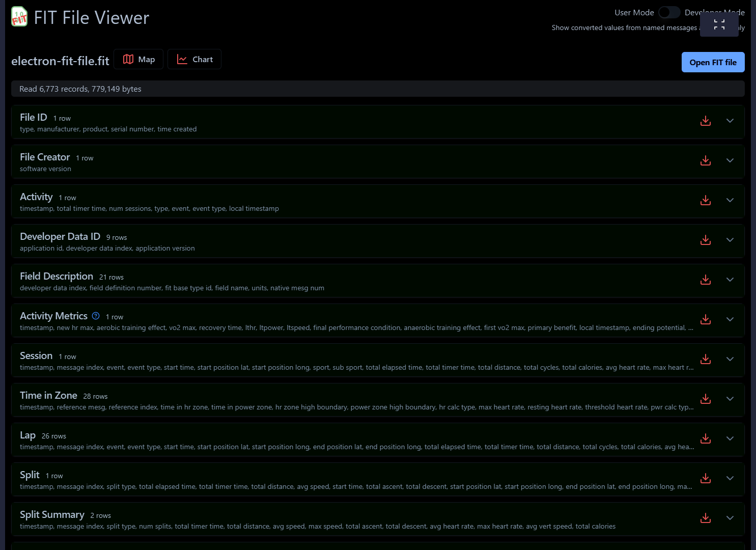Download the File ID data
The height and width of the screenshot is (550, 756).
(x=705, y=121)
